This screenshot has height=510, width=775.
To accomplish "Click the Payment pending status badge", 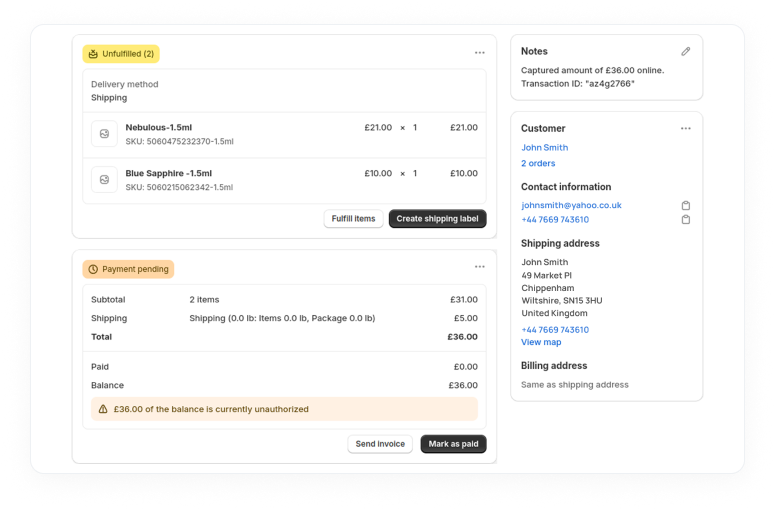I will pyautogui.click(x=128, y=269).
